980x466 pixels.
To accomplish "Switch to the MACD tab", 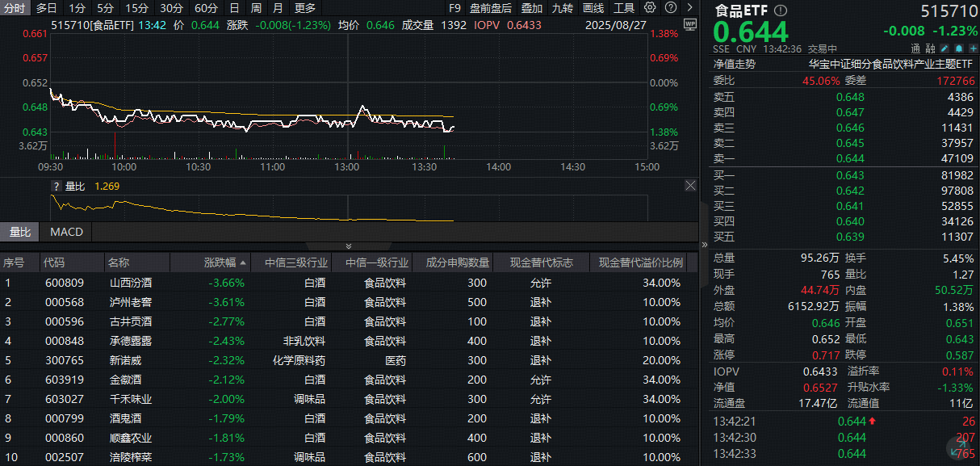I will [65, 232].
